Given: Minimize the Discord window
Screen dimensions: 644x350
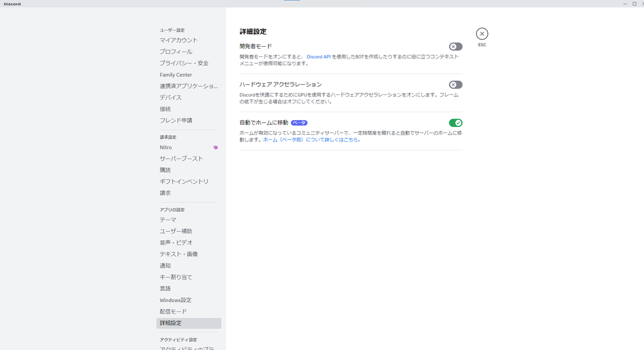Looking at the screenshot, I should coord(626,4).
